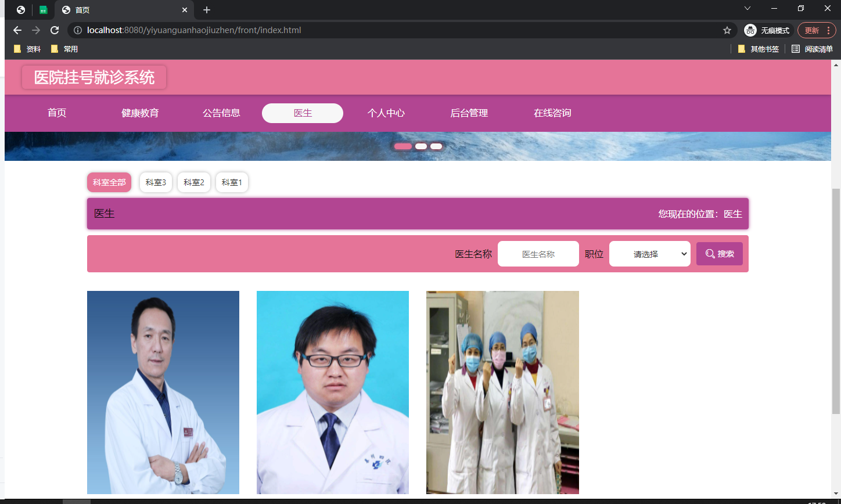This screenshot has height=504, width=841.
Task: Reload the page with the refresh icon
Action: 55,30
